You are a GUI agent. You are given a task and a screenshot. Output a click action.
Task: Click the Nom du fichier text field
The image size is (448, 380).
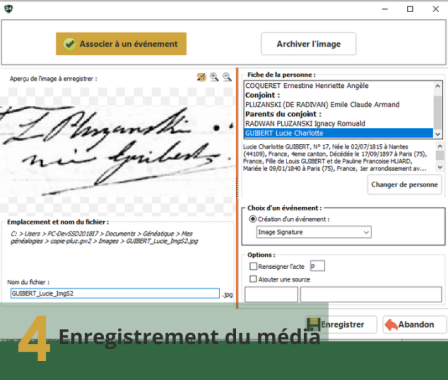pyautogui.click(x=115, y=293)
